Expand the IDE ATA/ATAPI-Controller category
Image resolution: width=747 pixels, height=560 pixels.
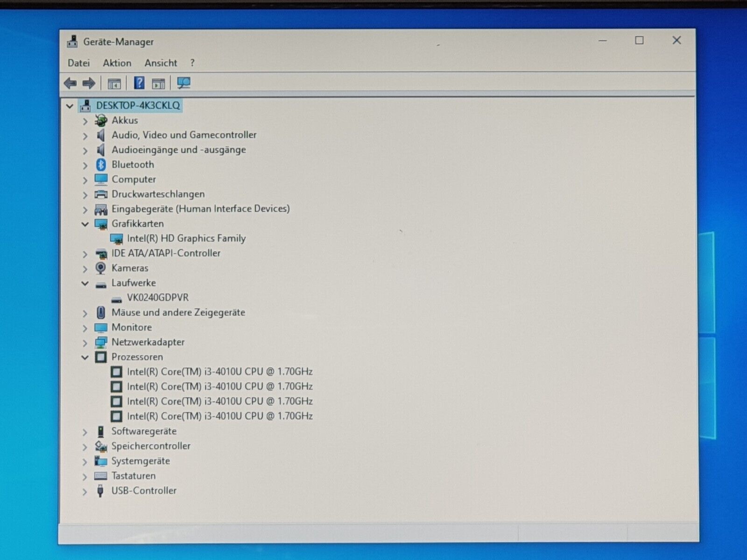click(85, 254)
